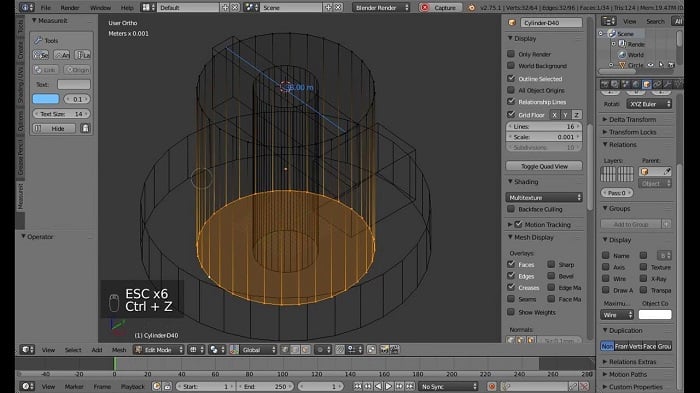Click the Timeline editor type icon

coord(27,386)
